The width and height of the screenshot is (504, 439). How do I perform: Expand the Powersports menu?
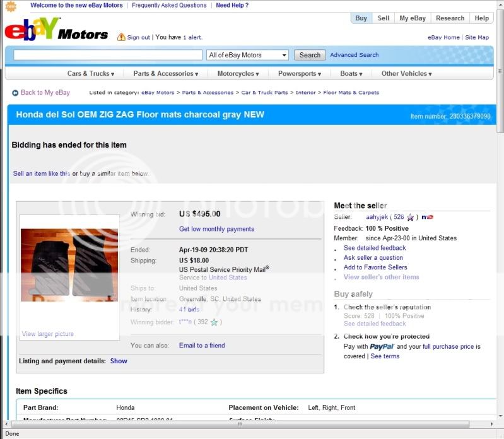(x=300, y=74)
